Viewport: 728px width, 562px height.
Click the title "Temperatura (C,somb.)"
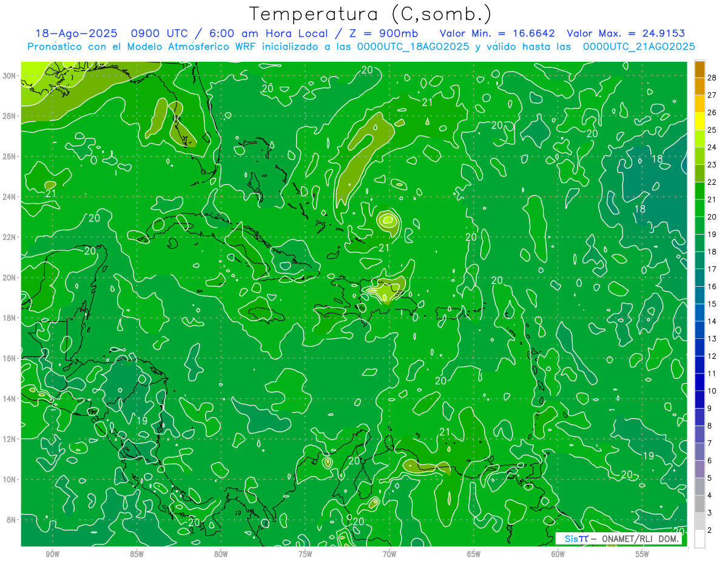click(x=371, y=14)
